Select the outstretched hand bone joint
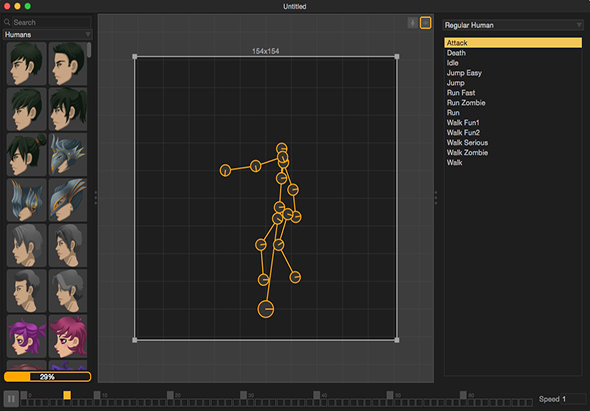Image resolution: width=590 pixels, height=411 pixels. (225, 170)
